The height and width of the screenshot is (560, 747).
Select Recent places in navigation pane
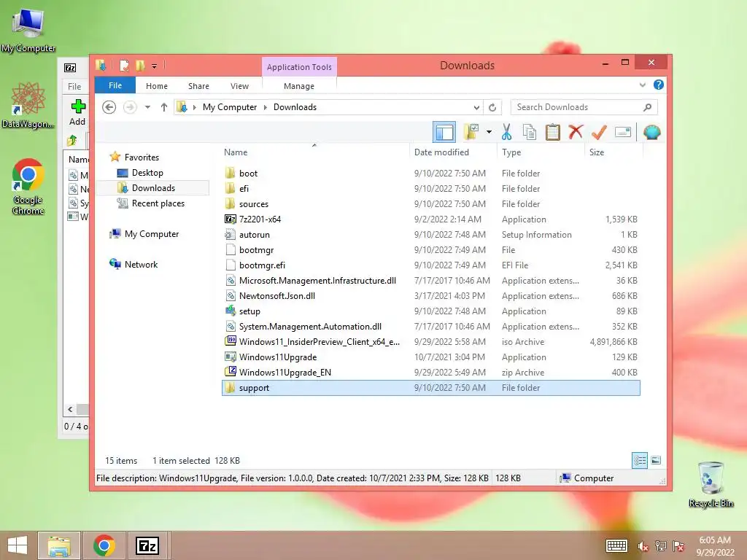[x=158, y=203]
